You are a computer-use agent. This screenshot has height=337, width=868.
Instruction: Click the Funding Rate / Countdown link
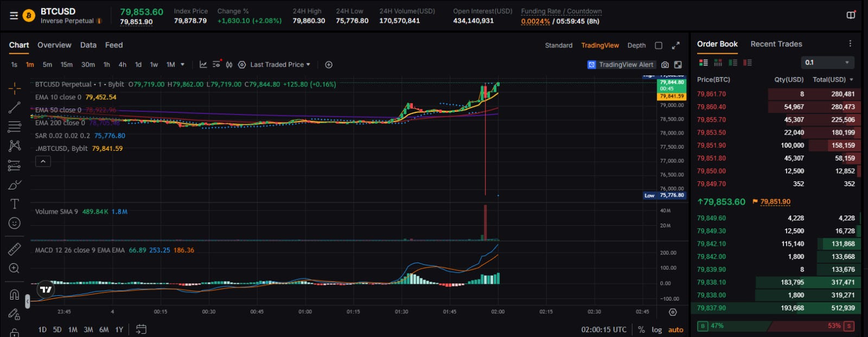point(561,11)
